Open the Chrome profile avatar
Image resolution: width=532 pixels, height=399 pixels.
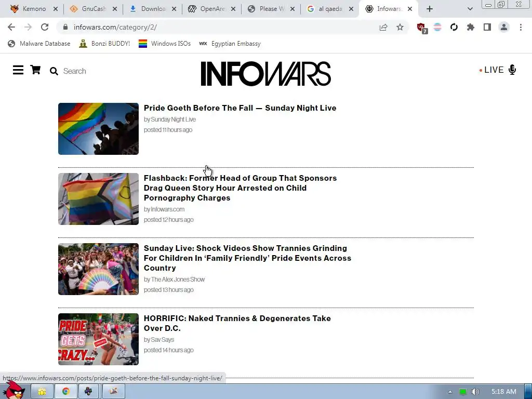tap(504, 27)
